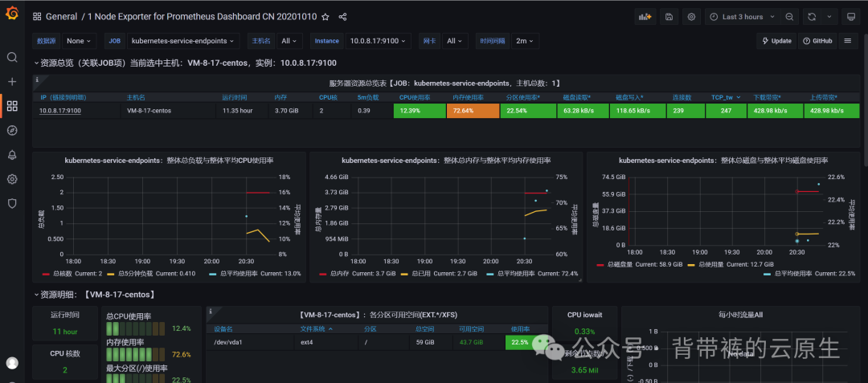Viewport: 868px width, 383px height.
Task: Open the dashboard grid icon beside General
Action: pos(37,17)
